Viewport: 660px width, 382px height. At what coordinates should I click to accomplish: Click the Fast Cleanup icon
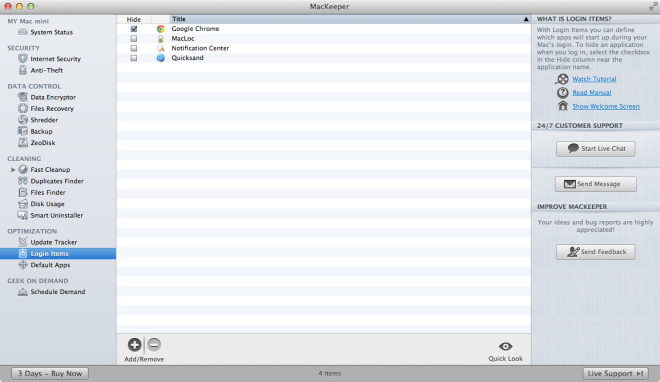tap(23, 170)
